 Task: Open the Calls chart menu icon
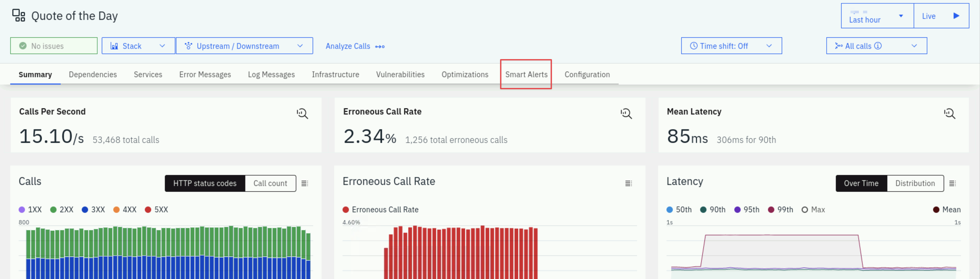pos(305,184)
